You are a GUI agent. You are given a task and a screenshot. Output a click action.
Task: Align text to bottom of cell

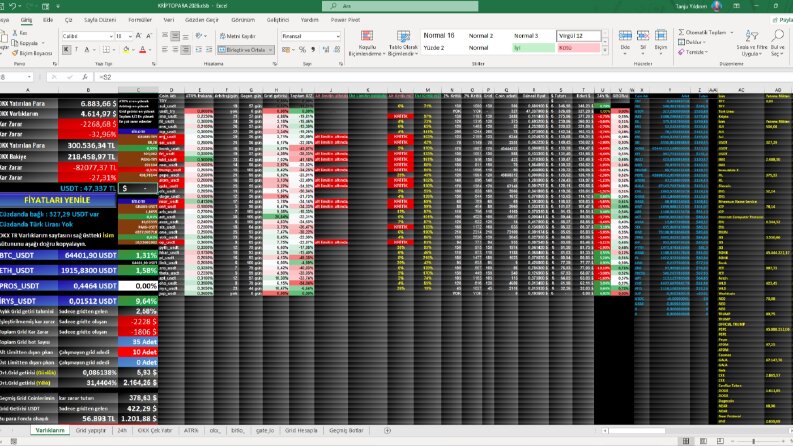[186, 36]
